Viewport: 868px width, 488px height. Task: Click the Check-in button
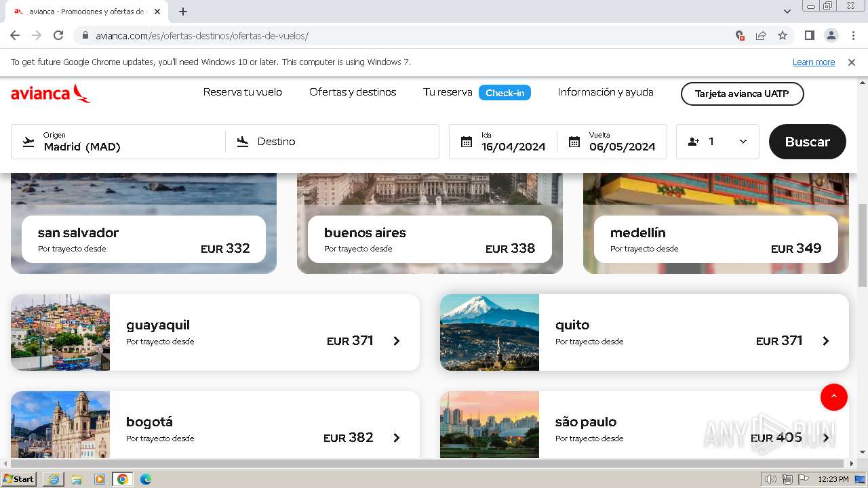coord(505,93)
